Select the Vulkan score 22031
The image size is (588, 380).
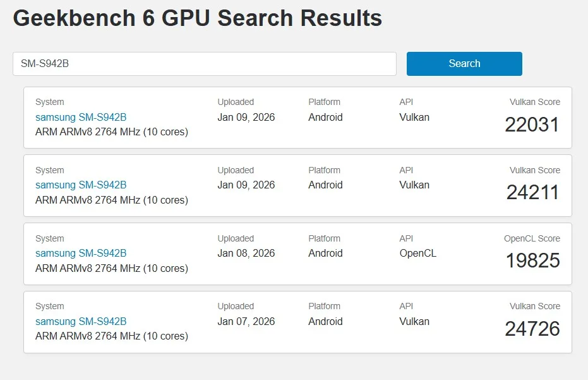(532, 125)
